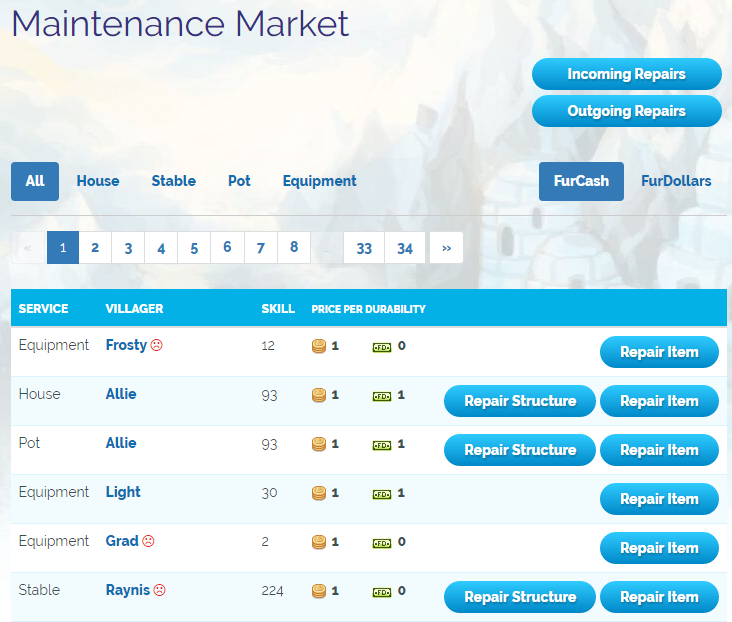Viewport: 732px width, 622px height.
Task: Open Outgoing Repairs
Action: coord(626,111)
